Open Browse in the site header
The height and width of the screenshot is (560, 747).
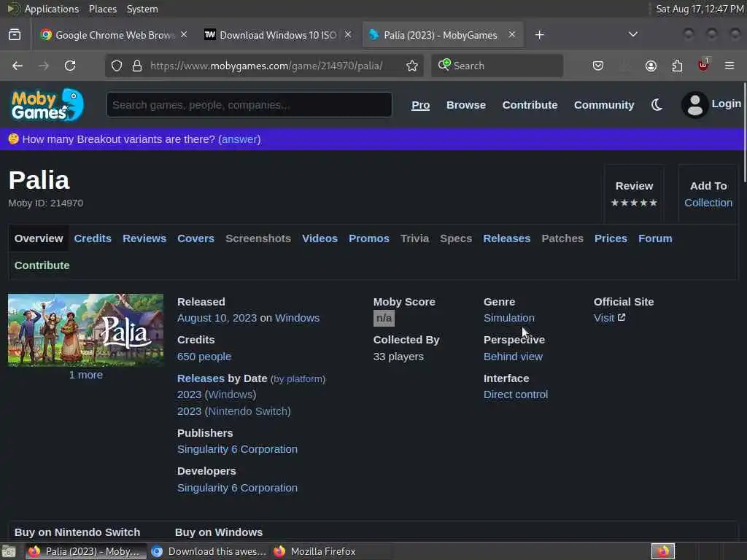click(x=466, y=105)
